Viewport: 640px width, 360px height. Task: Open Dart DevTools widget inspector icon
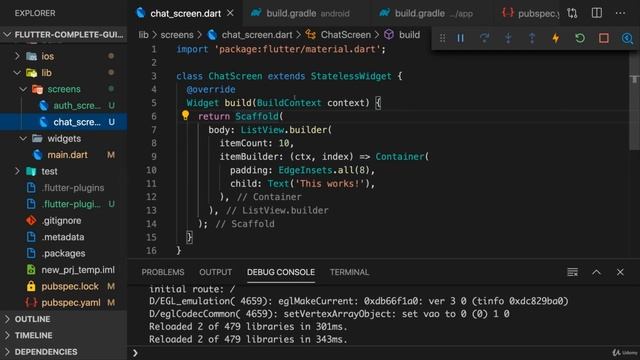pyautogui.click(x=627, y=38)
